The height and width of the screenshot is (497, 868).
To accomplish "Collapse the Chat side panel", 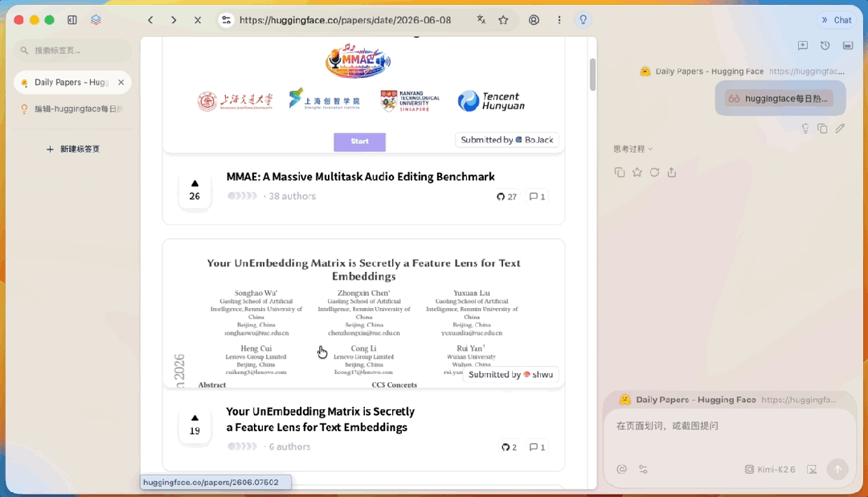I will (836, 20).
